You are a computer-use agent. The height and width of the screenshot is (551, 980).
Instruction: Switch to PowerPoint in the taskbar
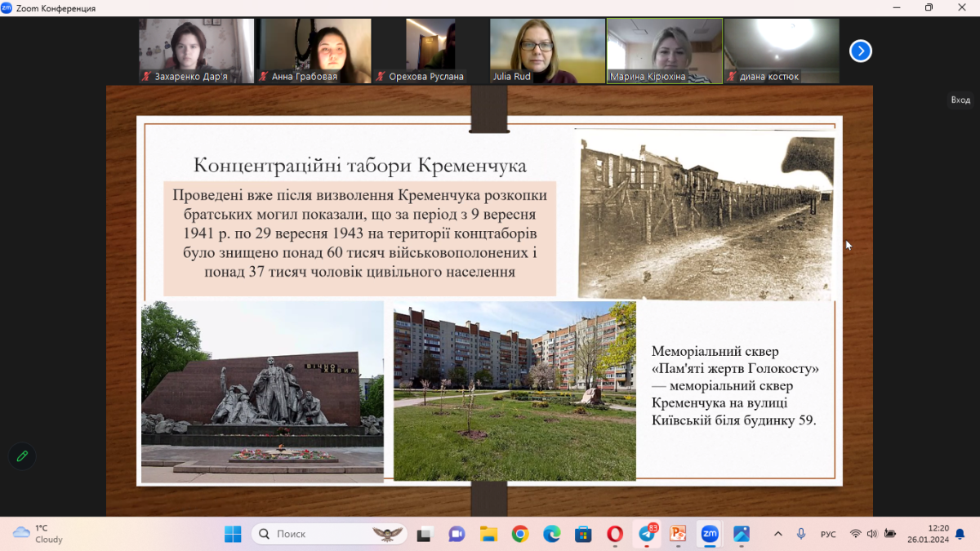[x=678, y=534]
